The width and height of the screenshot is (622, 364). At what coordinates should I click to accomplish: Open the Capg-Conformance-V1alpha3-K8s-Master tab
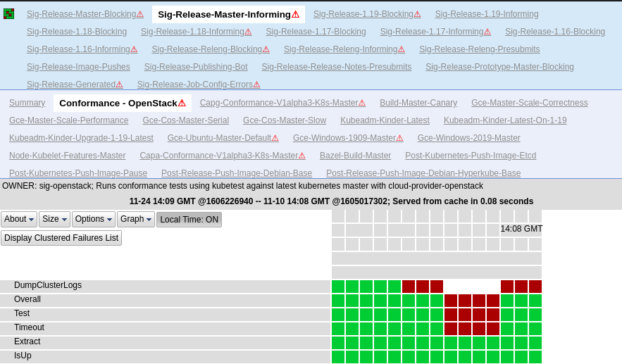279,103
